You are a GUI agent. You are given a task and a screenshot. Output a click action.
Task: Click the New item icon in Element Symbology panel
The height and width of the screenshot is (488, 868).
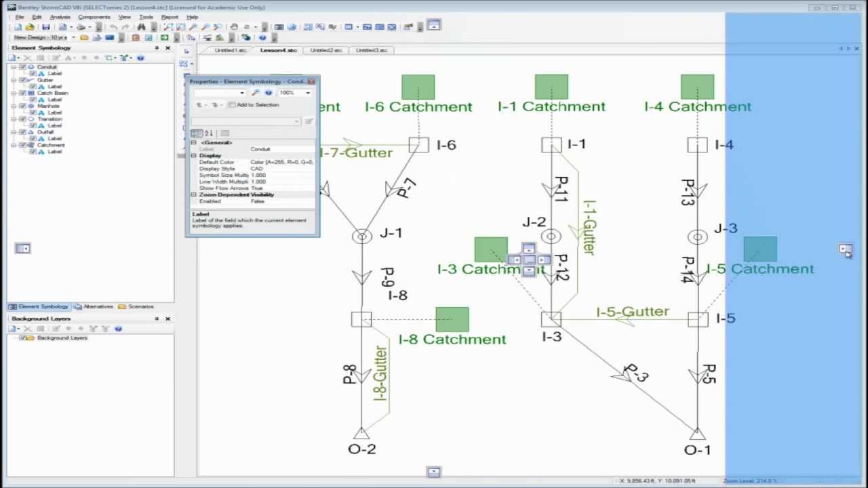coord(14,58)
